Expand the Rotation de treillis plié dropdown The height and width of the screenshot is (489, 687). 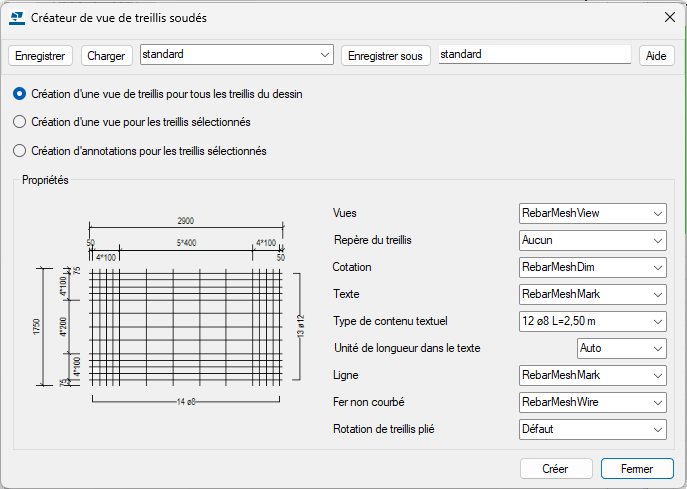pos(592,429)
